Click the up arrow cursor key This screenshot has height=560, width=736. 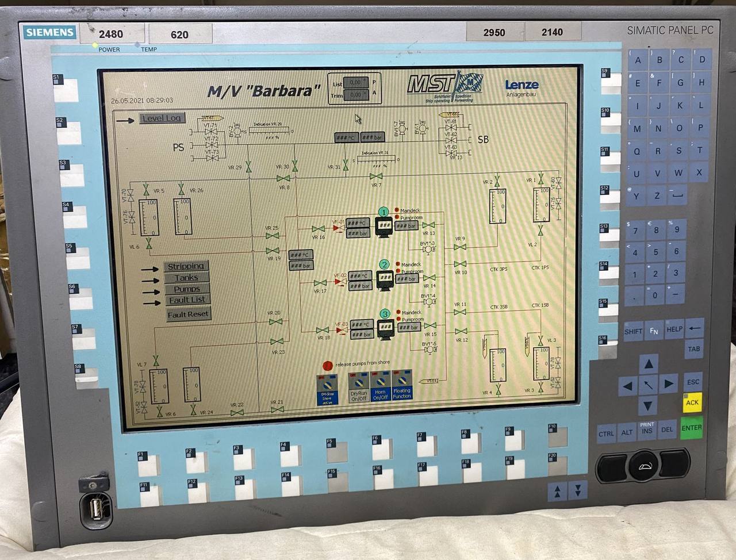click(649, 363)
